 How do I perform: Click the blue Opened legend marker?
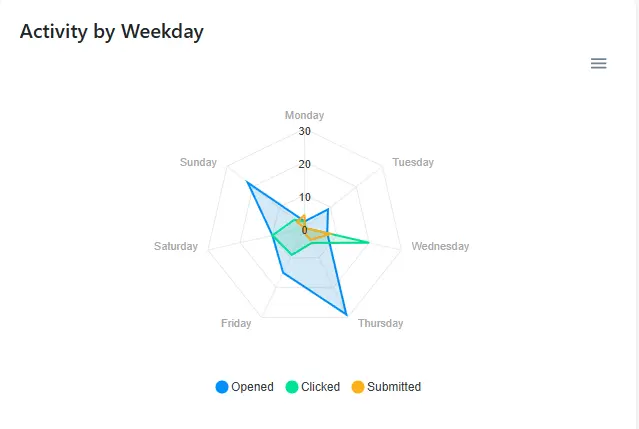click(222, 387)
